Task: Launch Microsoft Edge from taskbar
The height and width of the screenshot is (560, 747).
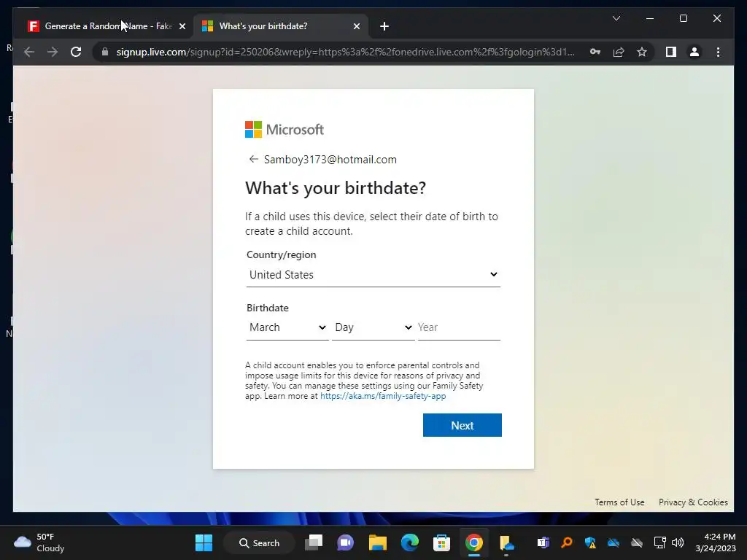Action: (410, 542)
